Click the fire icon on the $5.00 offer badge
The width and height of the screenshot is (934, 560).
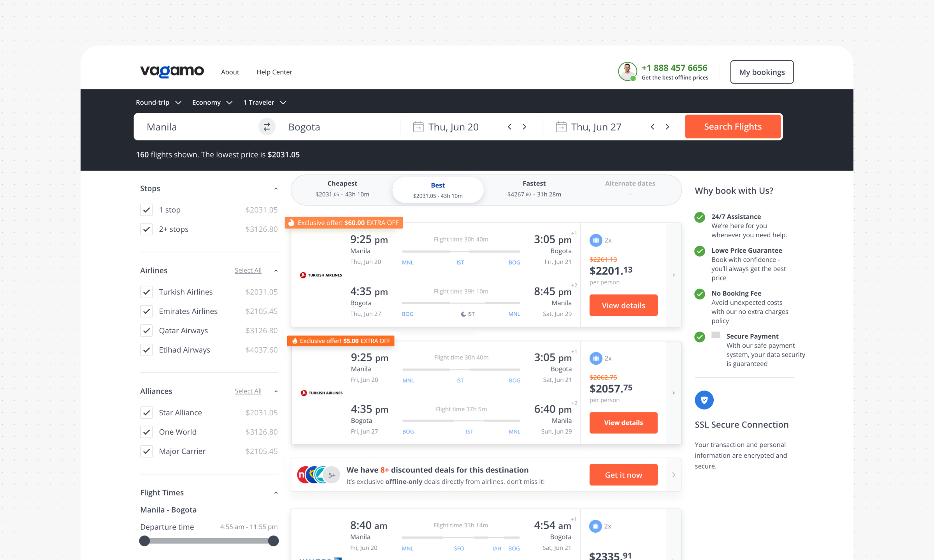(x=295, y=341)
